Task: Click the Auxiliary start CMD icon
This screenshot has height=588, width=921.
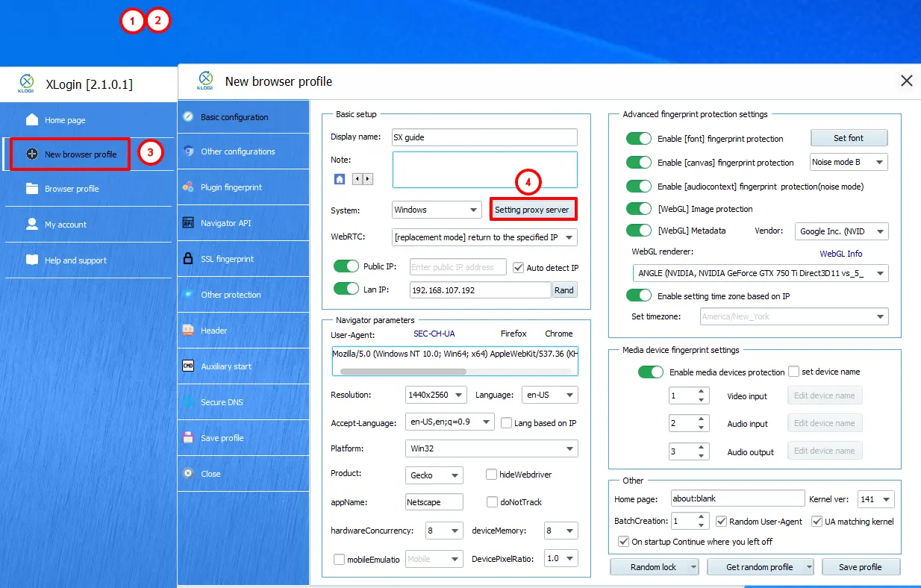Action: coord(188,366)
